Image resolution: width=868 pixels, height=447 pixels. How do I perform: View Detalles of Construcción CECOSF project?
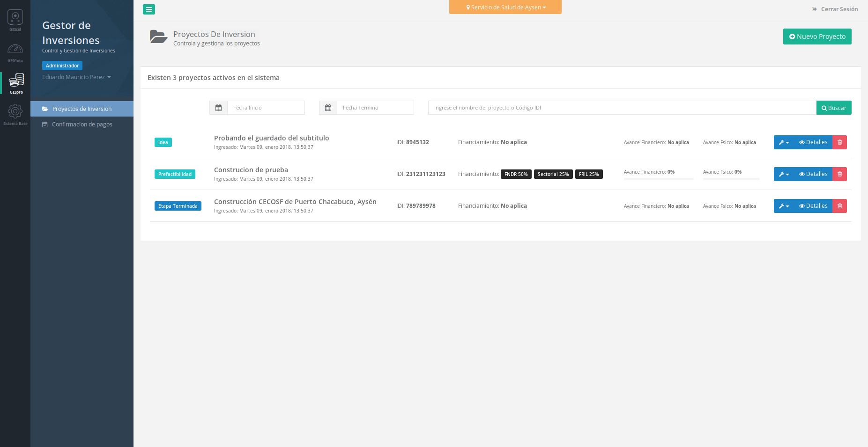point(813,206)
